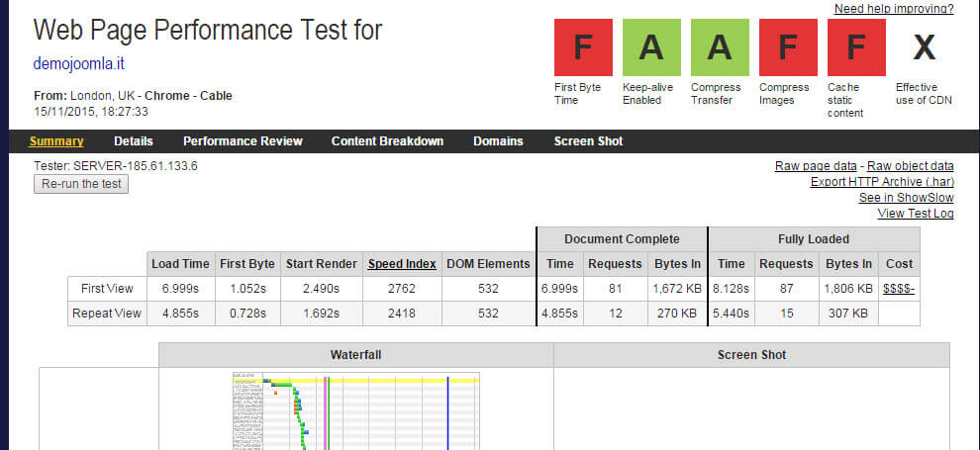Click the Repeat View 307 KB cell
Image resolution: width=980 pixels, height=450 pixels.
pos(848,314)
